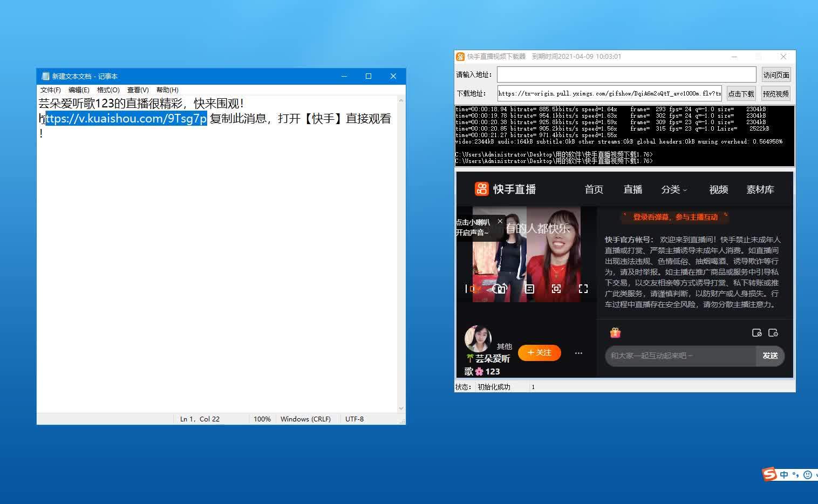The image size is (818, 504).
Task: Open the 文件(F) menu in Notepad
Action: [50, 90]
